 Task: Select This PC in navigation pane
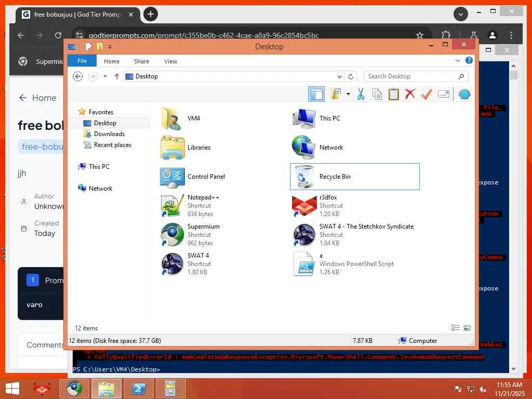click(99, 167)
